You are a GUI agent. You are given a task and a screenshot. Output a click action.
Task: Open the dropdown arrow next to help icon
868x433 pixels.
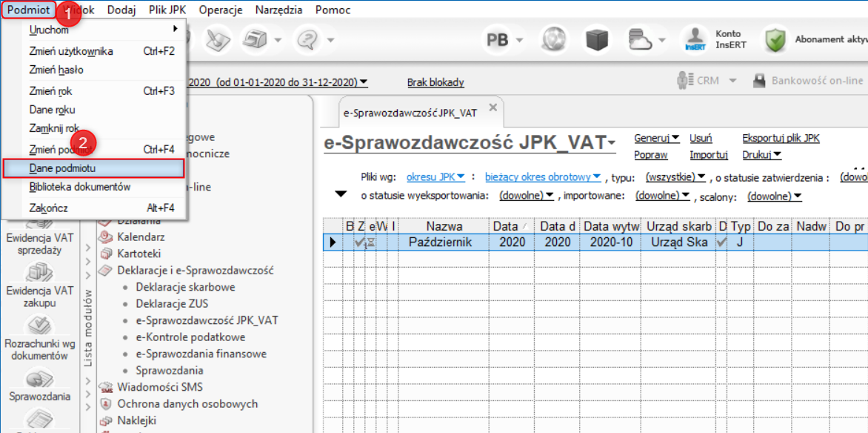pos(330,40)
